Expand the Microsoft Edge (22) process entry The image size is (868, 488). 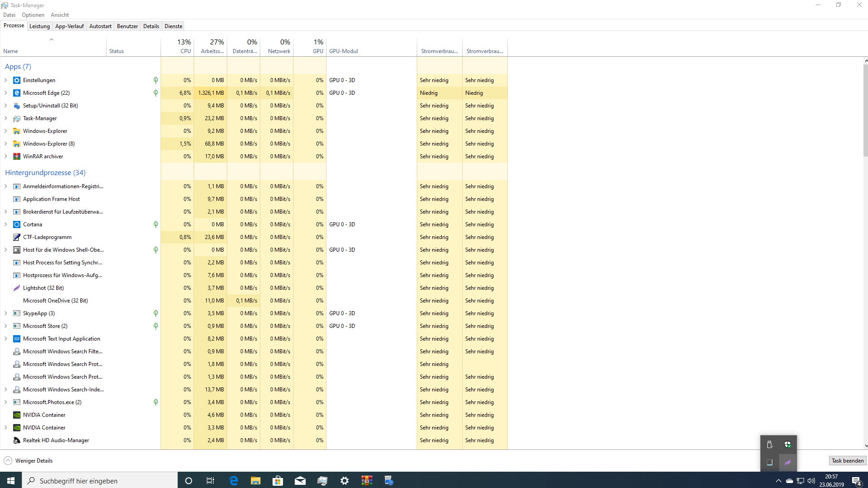[5, 93]
